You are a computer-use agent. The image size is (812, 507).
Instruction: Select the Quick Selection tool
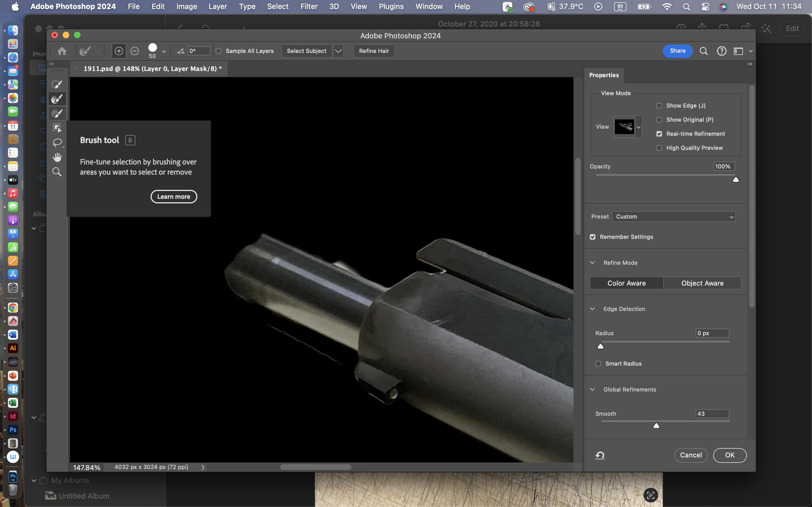coord(57,84)
